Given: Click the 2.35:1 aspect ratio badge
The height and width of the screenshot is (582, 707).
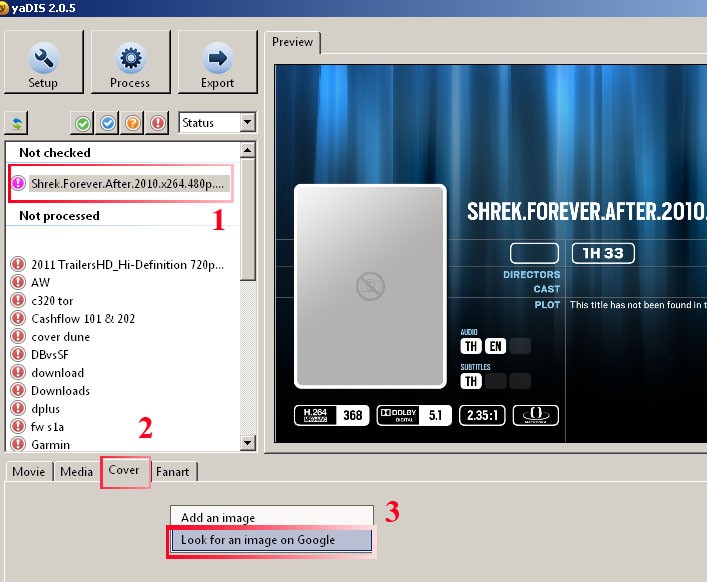Looking at the screenshot, I should pyautogui.click(x=482, y=415).
